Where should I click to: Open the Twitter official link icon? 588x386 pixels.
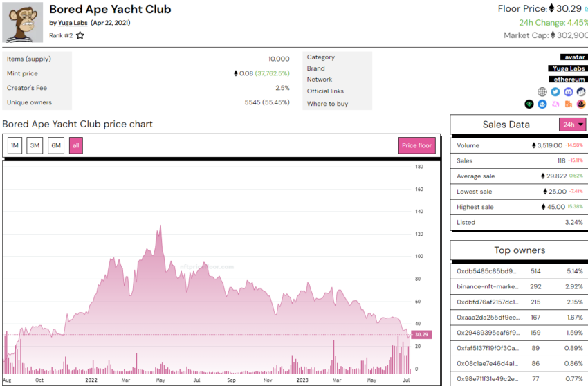coord(555,91)
